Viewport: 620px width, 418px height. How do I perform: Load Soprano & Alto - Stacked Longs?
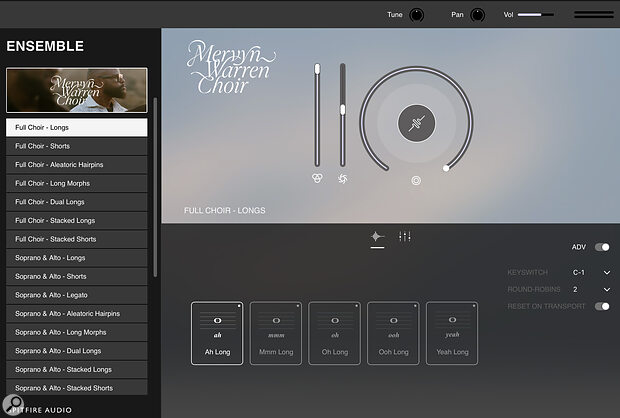77,369
